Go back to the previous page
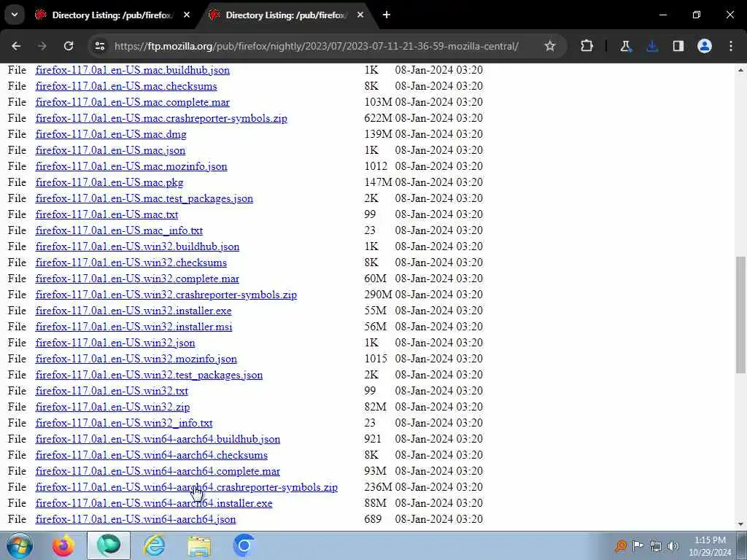 [16, 46]
